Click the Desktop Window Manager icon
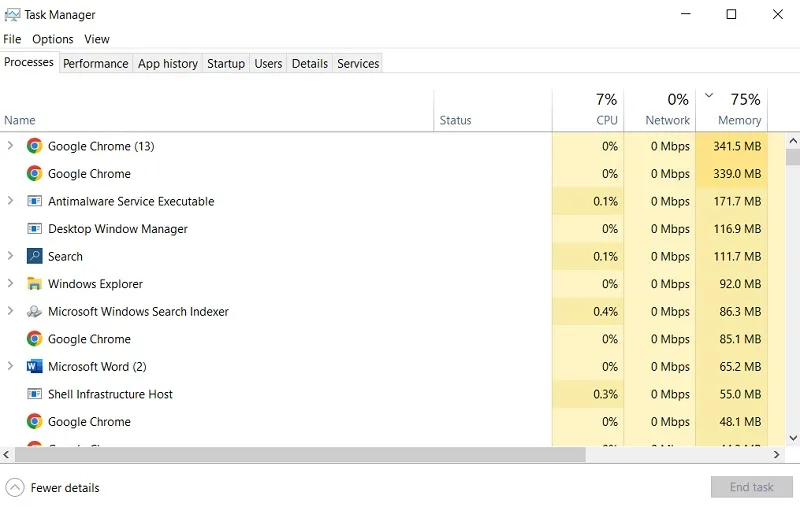The height and width of the screenshot is (507, 800). pyautogui.click(x=34, y=229)
